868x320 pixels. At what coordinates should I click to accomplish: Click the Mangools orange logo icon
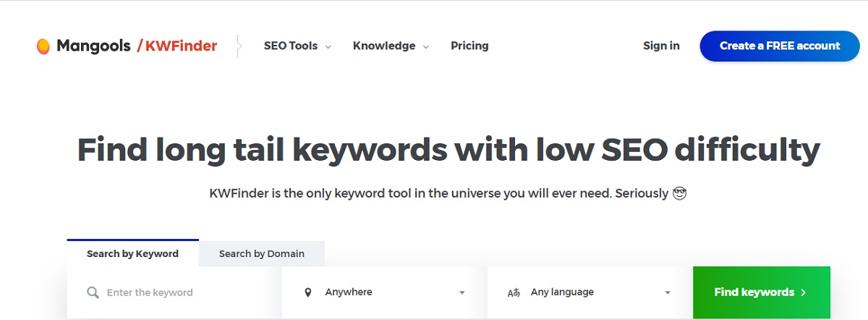(x=43, y=46)
